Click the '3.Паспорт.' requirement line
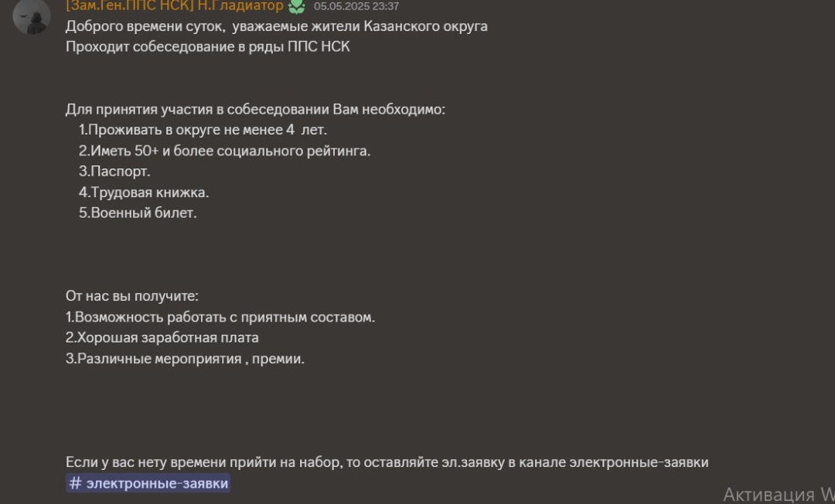Viewport: 835px width, 504px height. pyautogui.click(x=114, y=172)
